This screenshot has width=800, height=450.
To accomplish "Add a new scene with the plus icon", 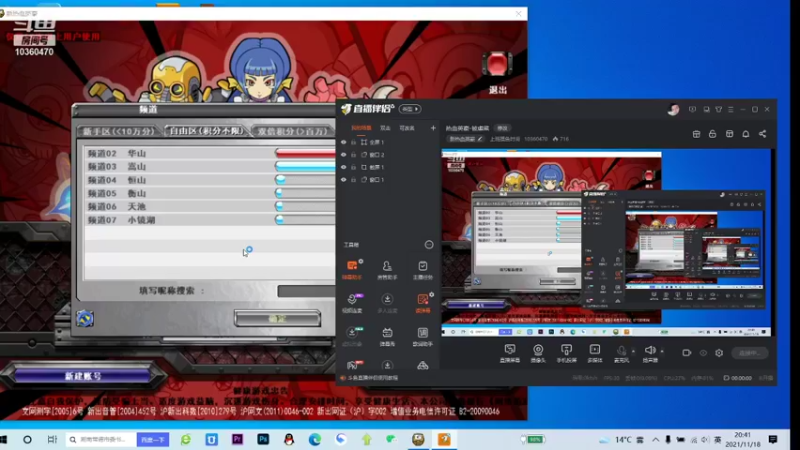I will (x=433, y=128).
